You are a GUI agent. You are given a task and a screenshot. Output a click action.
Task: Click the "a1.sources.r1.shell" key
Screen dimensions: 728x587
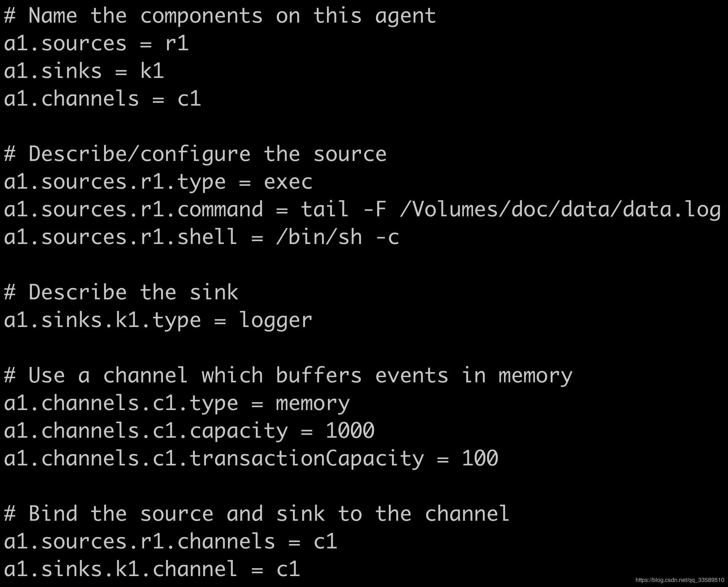click(121, 237)
